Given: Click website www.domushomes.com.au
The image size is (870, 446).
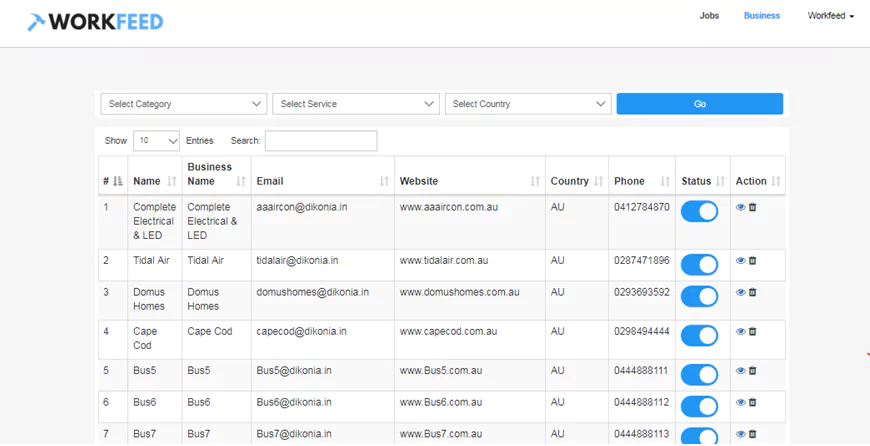Looking at the screenshot, I should click(x=459, y=292).
